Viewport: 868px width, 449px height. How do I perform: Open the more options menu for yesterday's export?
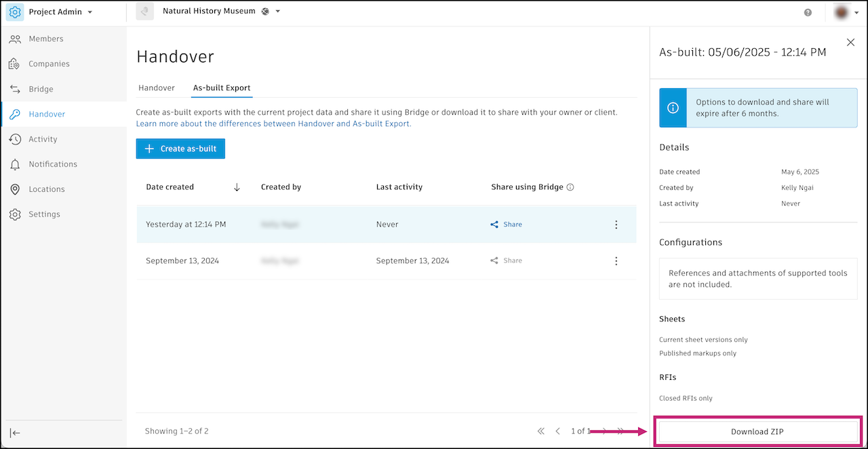[616, 224]
